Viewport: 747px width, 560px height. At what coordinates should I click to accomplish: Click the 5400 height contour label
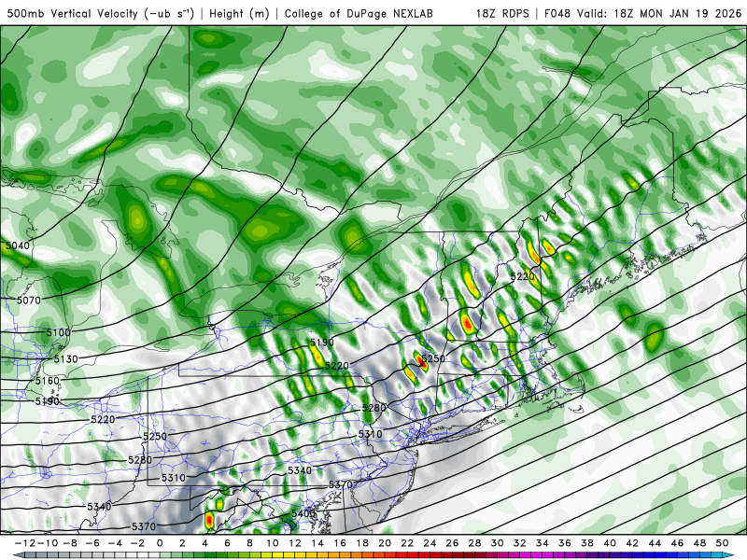[303, 514]
